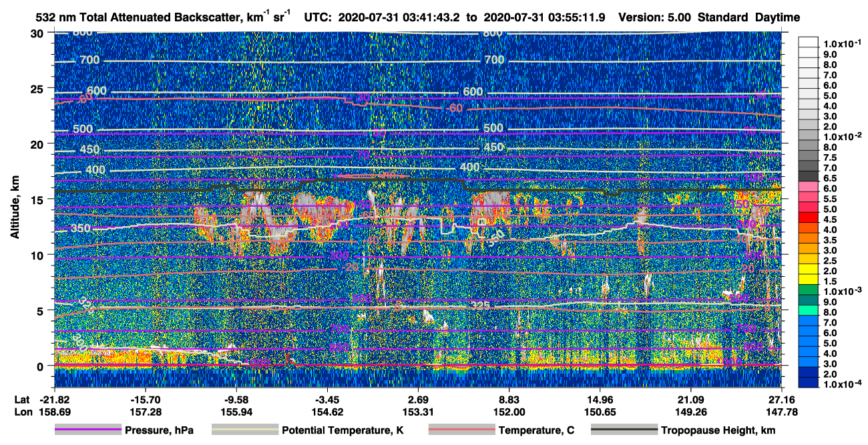Click the 'Daytime' label in the title
868x445 pixels.
[x=778, y=17]
